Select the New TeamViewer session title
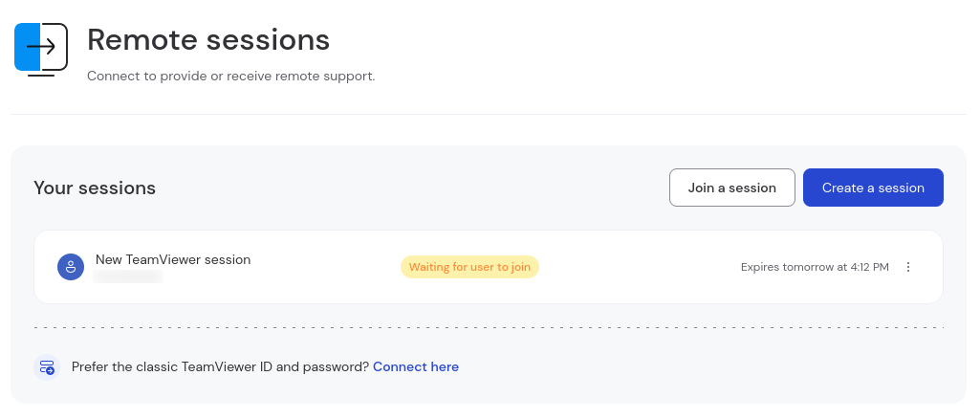The height and width of the screenshot is (420, 980). coord(173,259)
